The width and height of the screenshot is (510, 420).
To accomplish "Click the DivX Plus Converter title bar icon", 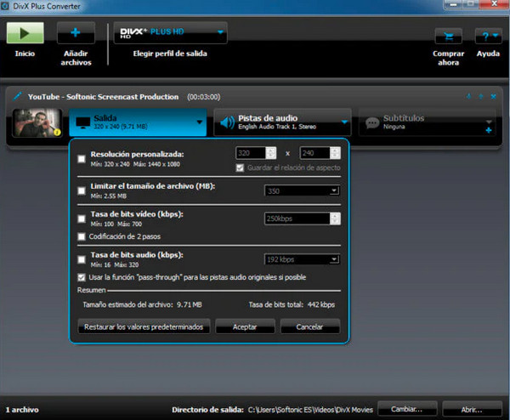I will coord(5,6).
